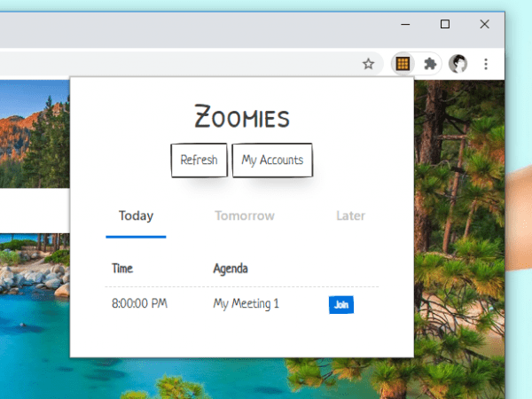
Task: Click the Refresh button in Zoomies
Action: pos(199,160)
